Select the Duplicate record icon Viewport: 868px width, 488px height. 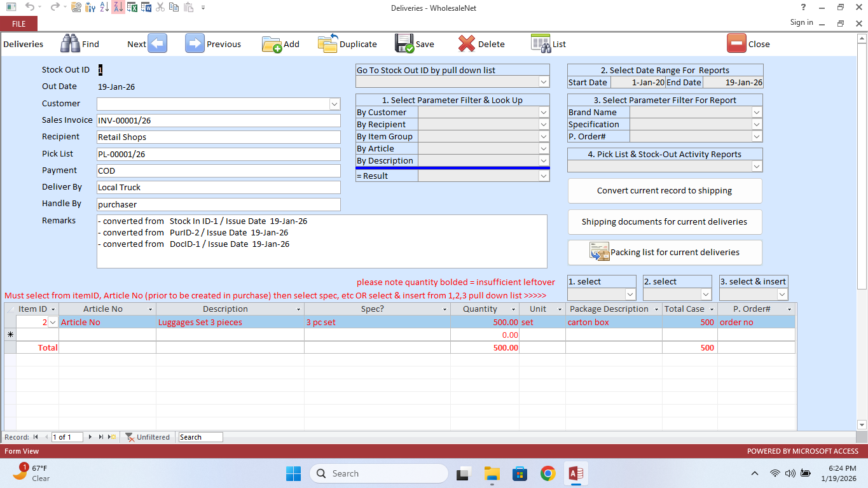328,44
